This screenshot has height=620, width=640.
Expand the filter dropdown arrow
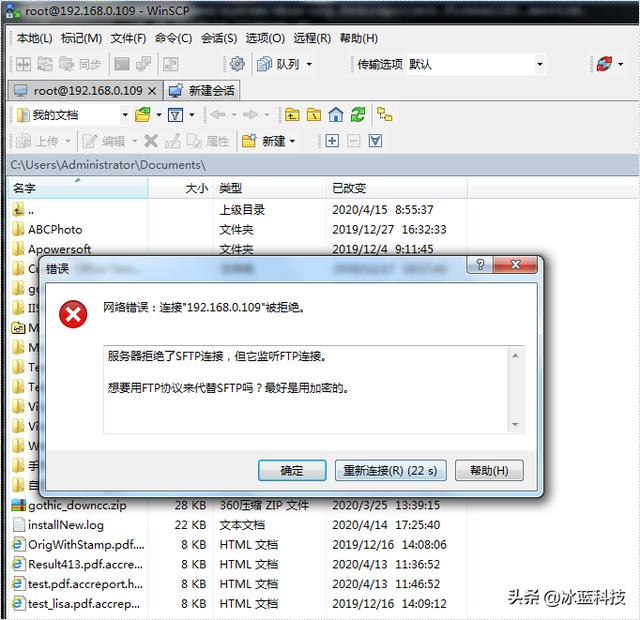coord(191,115)
